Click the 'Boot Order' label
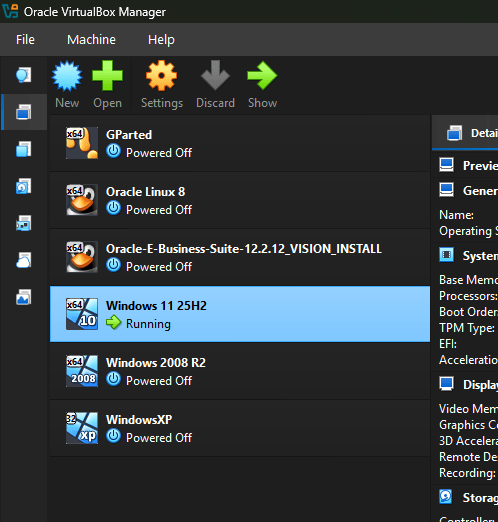The image size is (498, 522). tap(468, 312)
